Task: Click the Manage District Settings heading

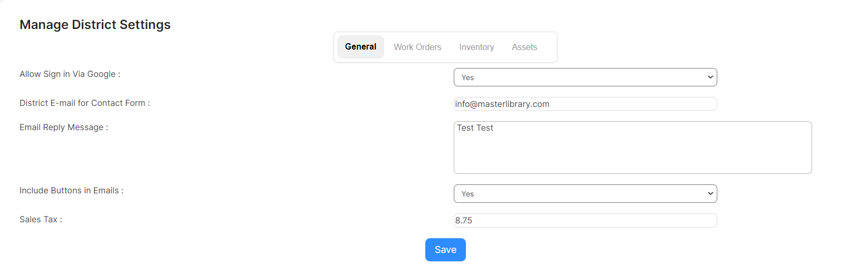Action: (x=95, y=25)
